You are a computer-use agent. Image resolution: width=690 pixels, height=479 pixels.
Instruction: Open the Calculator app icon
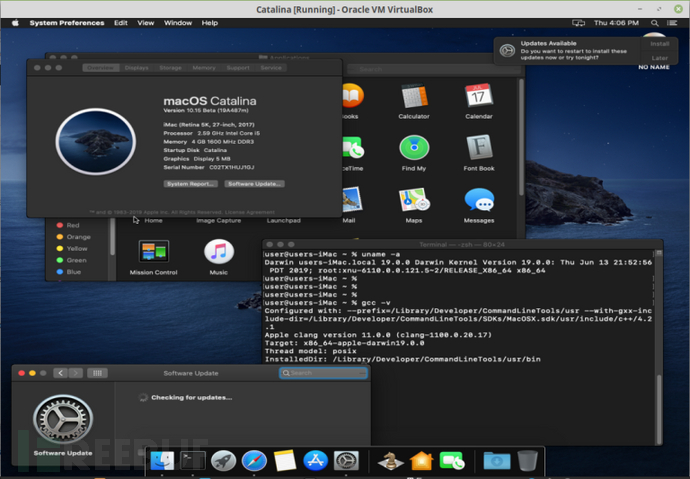coord(414,96)
